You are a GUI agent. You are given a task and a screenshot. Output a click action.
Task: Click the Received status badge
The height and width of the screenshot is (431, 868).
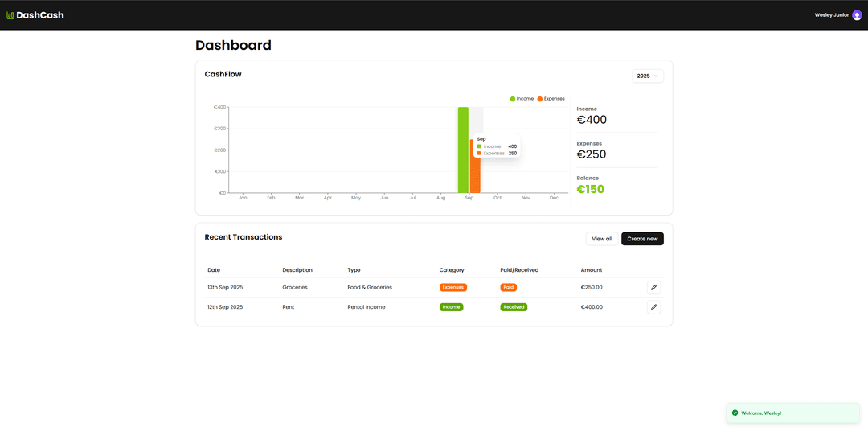513,307
